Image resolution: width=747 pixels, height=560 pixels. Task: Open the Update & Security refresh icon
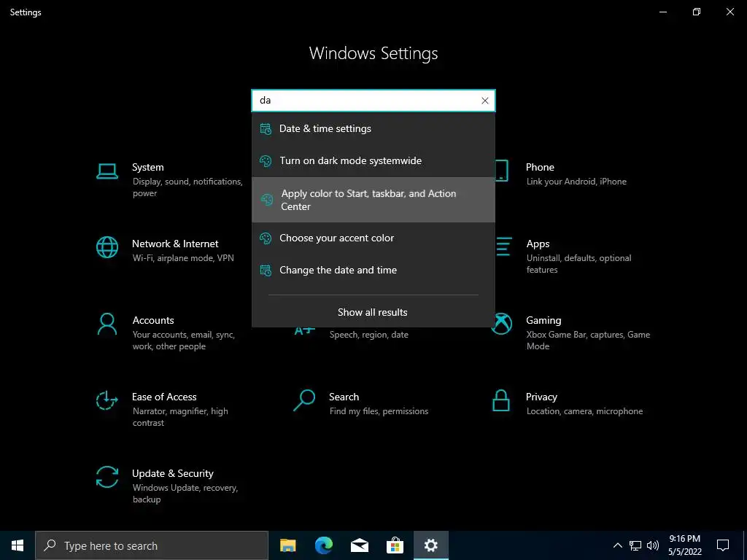(107, 477)
